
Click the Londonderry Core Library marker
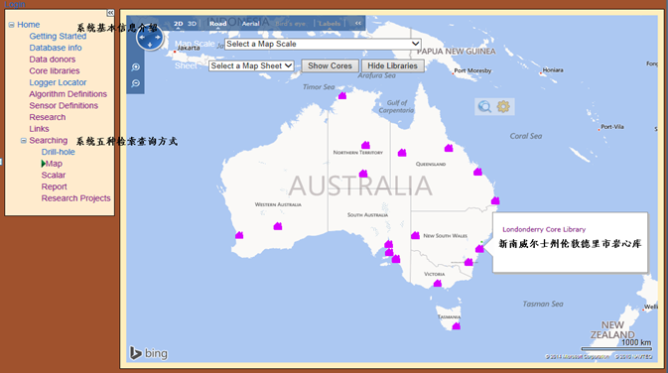coord(479,249)
